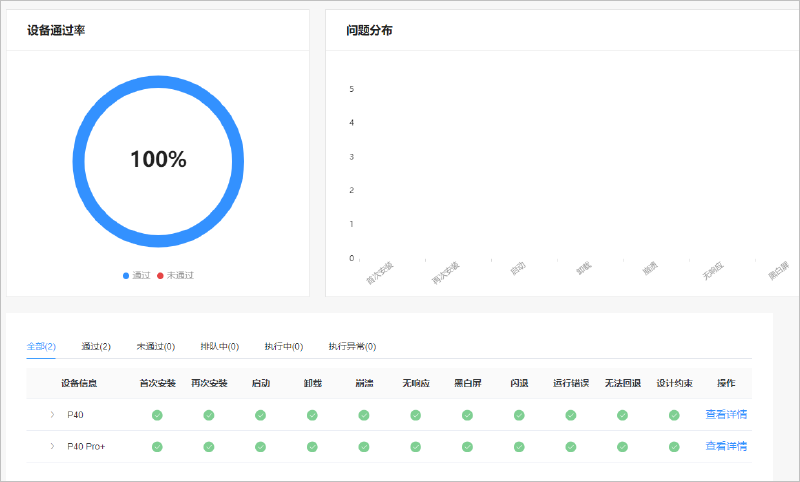Open the 未通过(0) tab

pyautogui.click(x=156, y=346)
